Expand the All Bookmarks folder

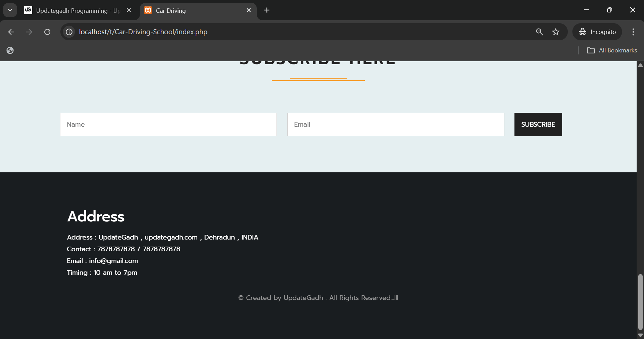592,50
